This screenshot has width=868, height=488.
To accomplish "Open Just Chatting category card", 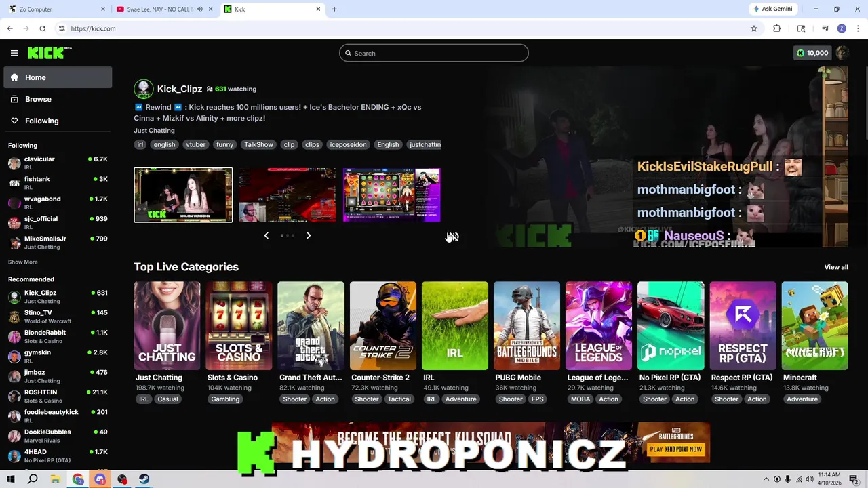I will 167,326.
